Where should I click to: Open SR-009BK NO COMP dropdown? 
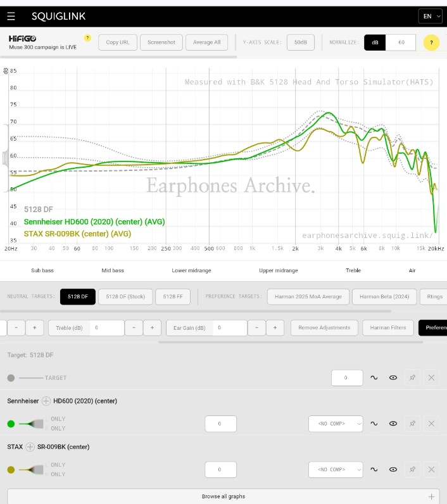point(336,470)
